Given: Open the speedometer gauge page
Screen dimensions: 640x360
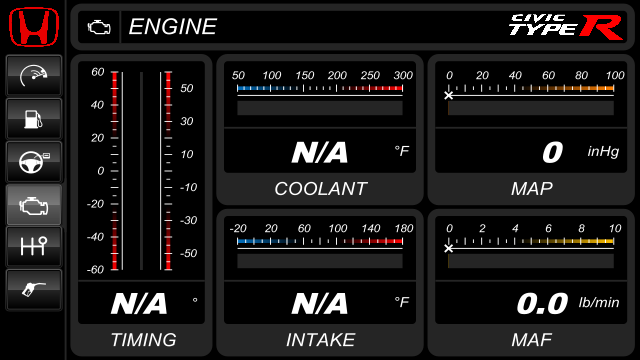Looking at the screenshot, I should [x=34, y=76].
